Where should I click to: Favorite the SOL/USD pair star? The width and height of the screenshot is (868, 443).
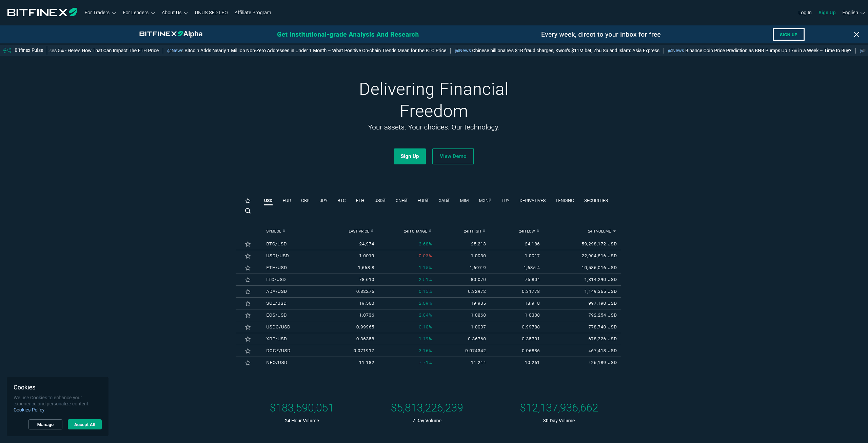click(248, 303)
